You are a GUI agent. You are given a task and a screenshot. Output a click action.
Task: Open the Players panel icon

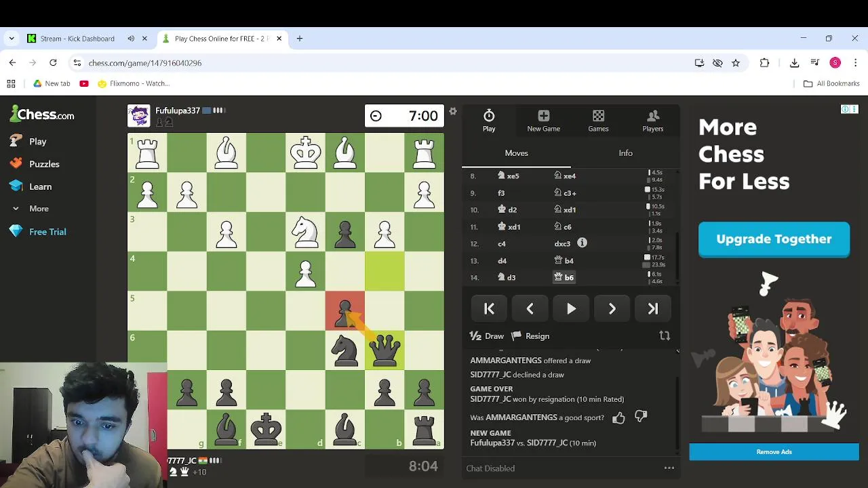click(x=653, y=121)
